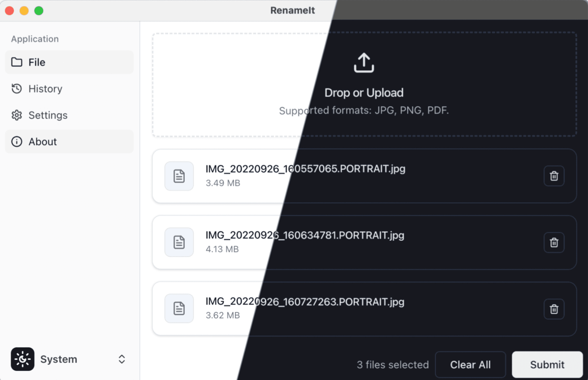
Task: Click the Drop or Upload area
Action: pos(364,84)
